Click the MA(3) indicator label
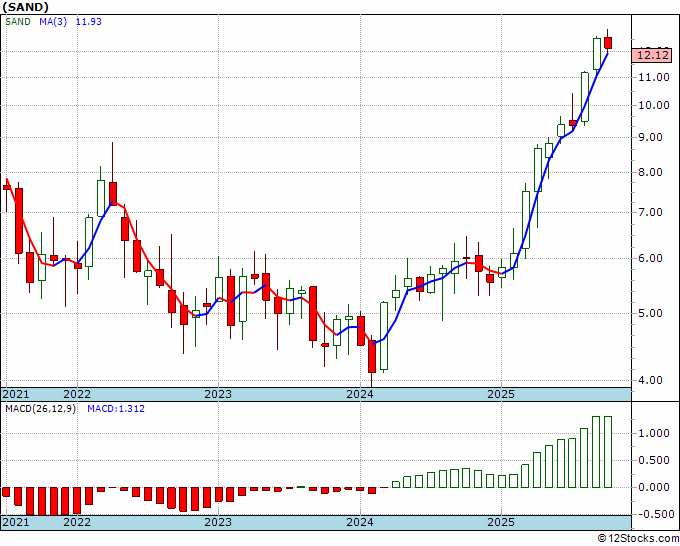Screen dimensions: 680x546 53,21
